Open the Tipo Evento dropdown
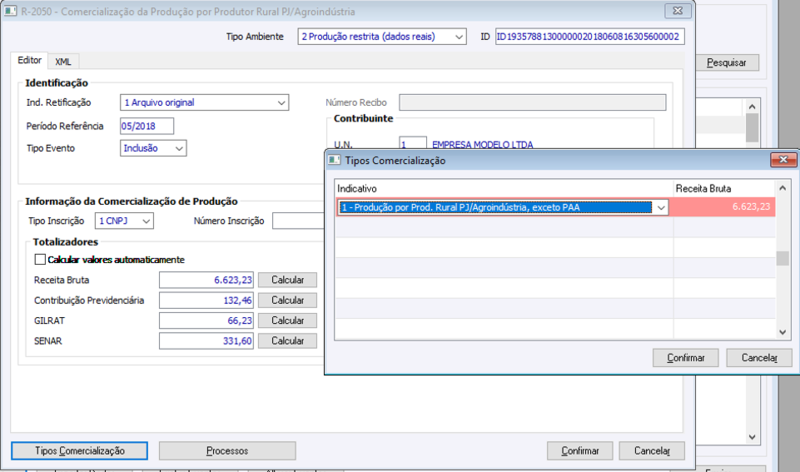The image size is (800, 472). (x=179, y=148)
